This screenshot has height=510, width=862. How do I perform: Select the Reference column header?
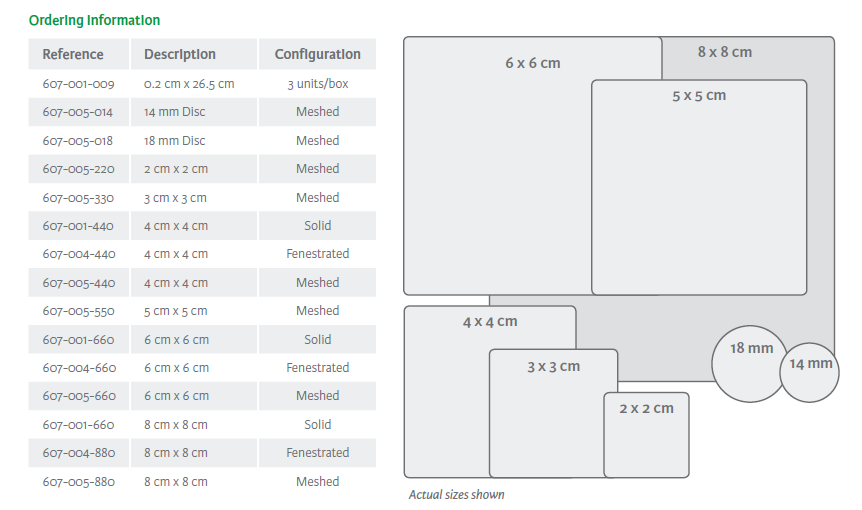coord(73,54)
